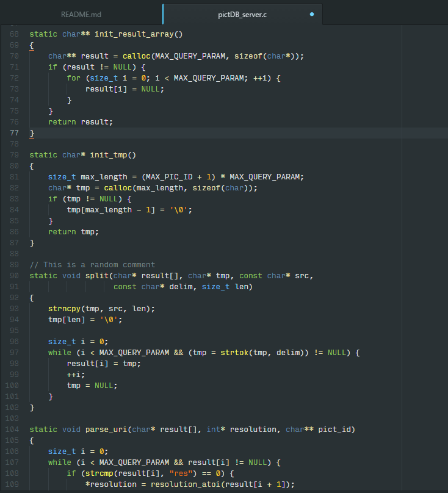Click line number 90 in the gutter
448x493 pixels.
point(14,276)
